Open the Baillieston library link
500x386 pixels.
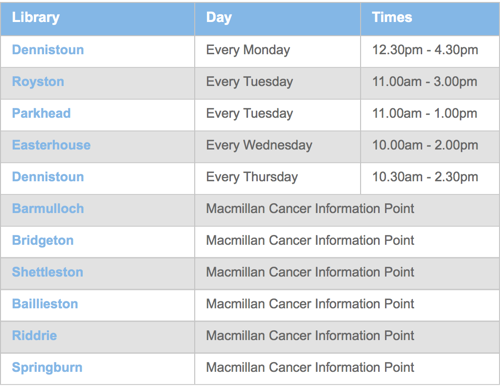point(45,304)
